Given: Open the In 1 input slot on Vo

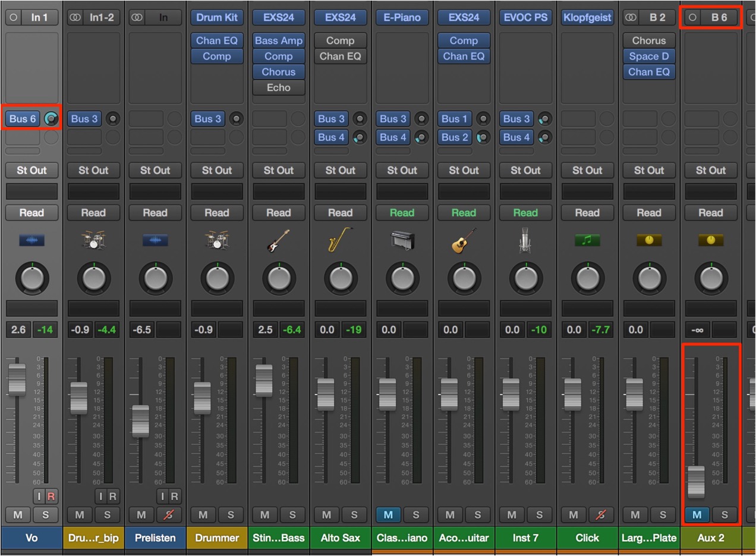Looking at the screenshot, I should point(40,17).
